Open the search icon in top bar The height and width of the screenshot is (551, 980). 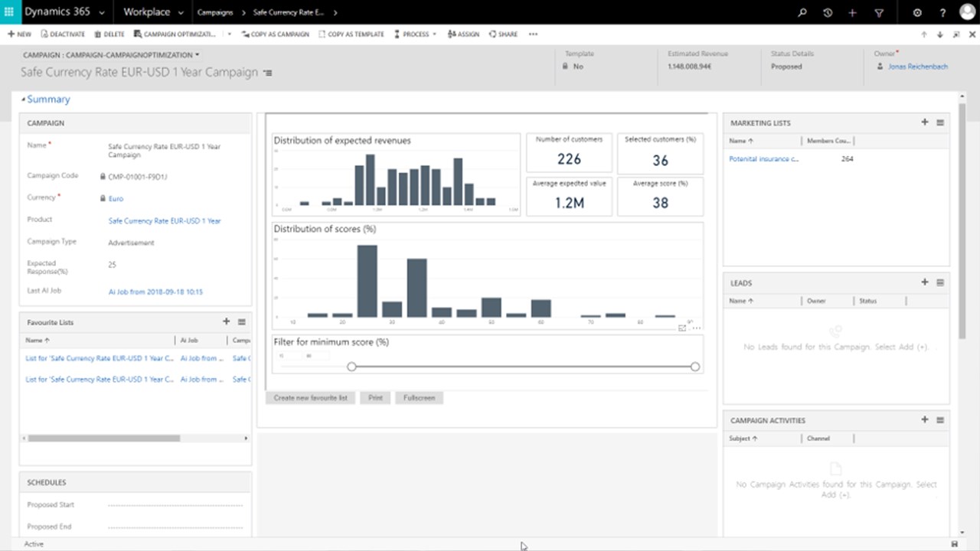coord(802,13)
